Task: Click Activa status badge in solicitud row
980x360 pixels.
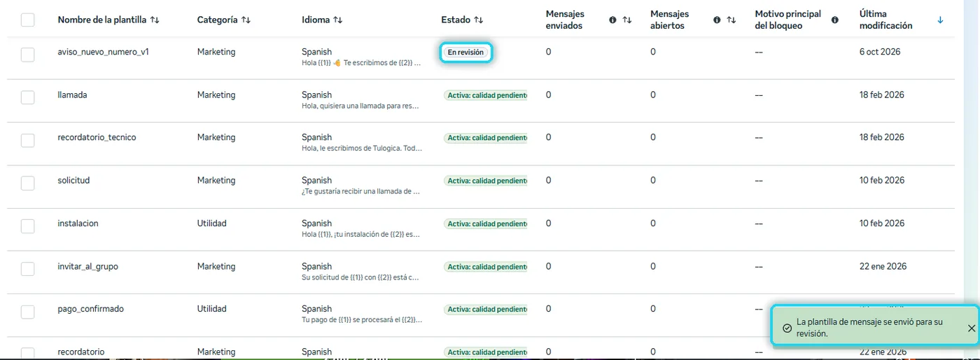Action: coord(485,181)
